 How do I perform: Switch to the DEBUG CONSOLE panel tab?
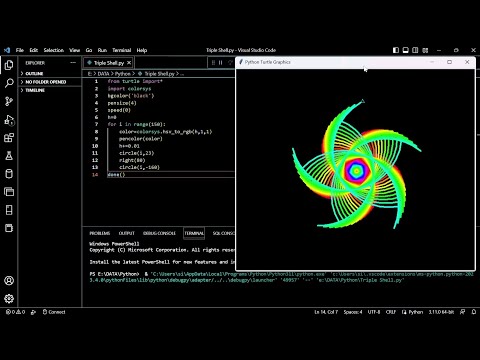[159, 233]
